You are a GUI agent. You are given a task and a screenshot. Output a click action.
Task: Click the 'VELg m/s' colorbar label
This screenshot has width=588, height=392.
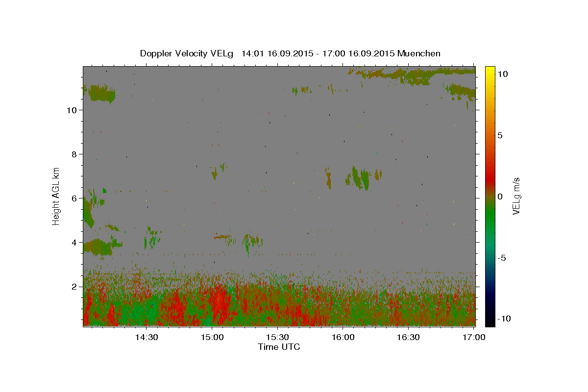515,196
